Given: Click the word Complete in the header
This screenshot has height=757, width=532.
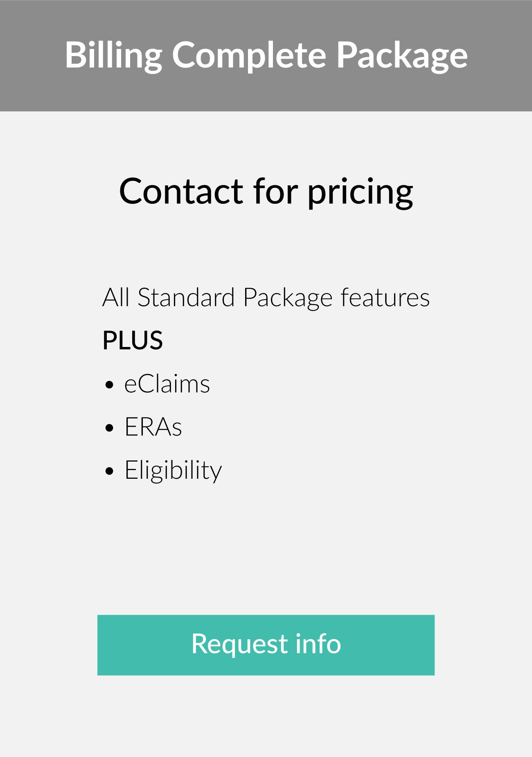Looking at the screenshot, I should [249, 56].
